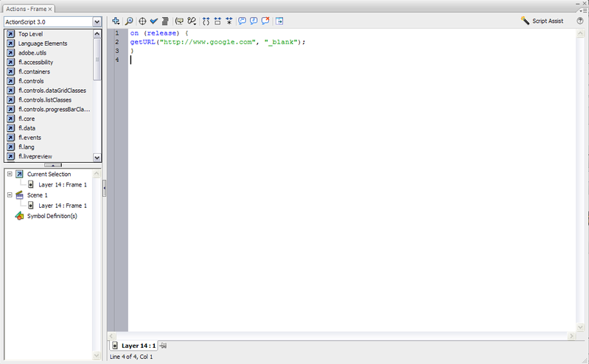The height and width of the screenshot is (364, 589).
Task: Select Symbol Definition(s) in script navigator
Action: click(52, 216)
